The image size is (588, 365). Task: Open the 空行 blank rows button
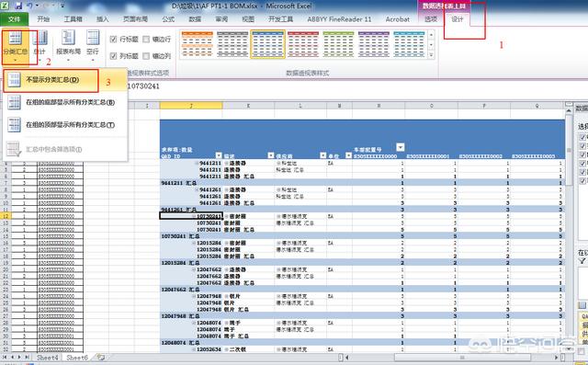pyautogui.click(x=92, y=47)
